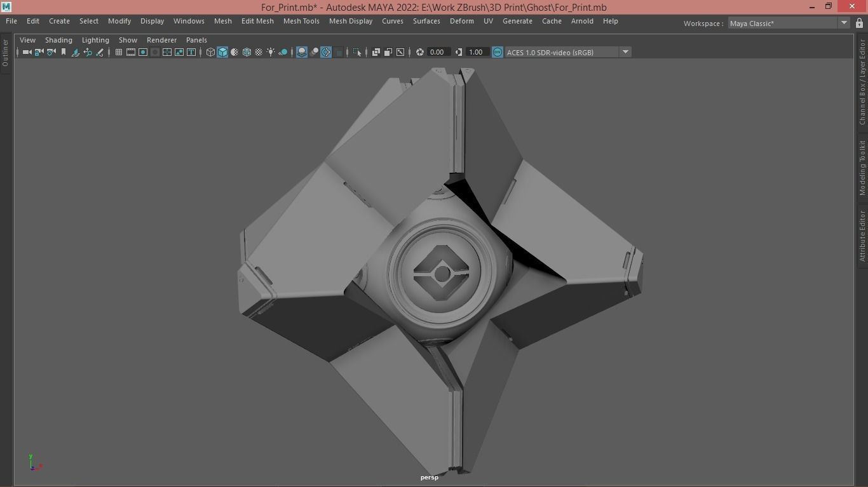
Task: Click the select camera icon
Action: 27,52
